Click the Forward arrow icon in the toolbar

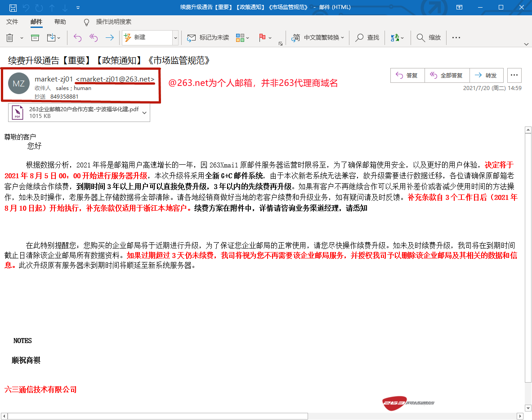click(x=109, y=38)
